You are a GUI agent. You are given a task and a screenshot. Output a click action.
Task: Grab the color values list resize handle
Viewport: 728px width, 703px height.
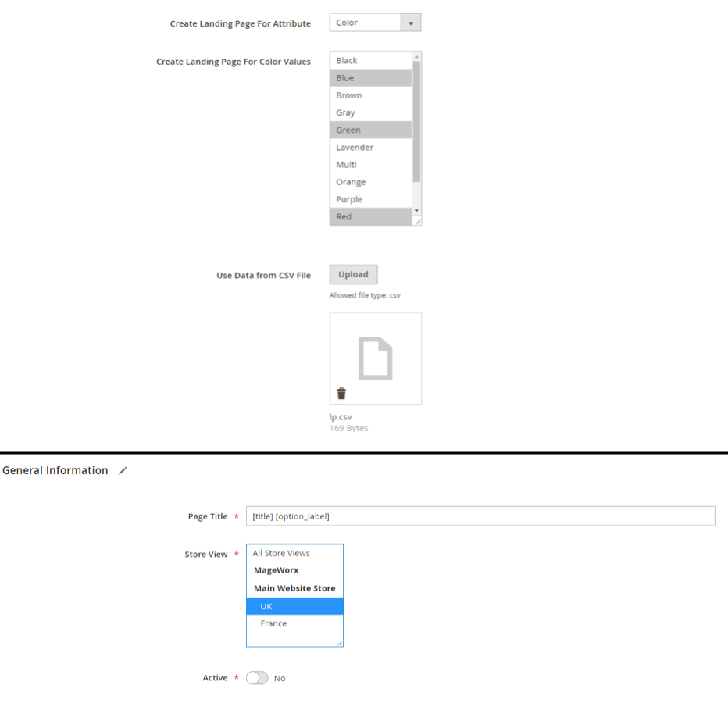(x=417, y=222)
